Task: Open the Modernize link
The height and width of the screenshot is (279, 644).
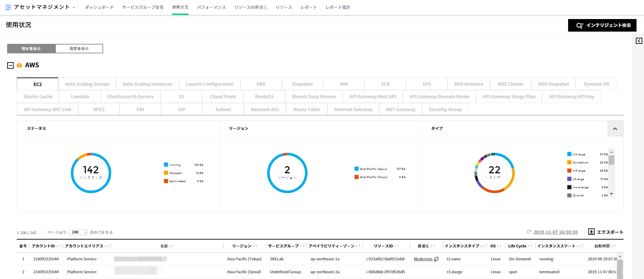Action: click(423, 259)
